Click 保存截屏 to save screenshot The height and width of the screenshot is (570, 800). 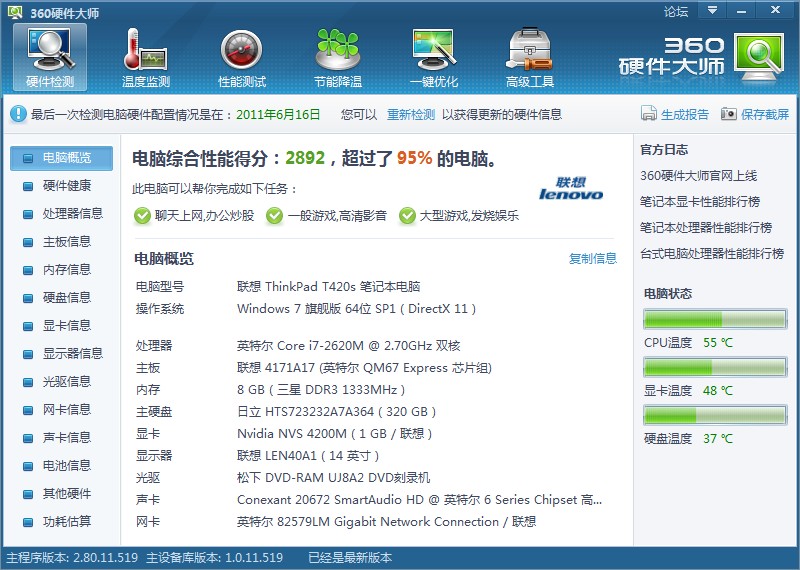click(x=765, y=114)
